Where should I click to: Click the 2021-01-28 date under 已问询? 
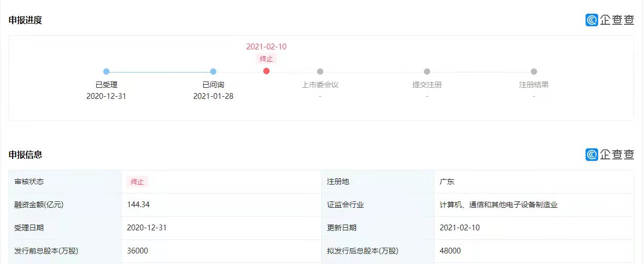[x=213, y=96]
